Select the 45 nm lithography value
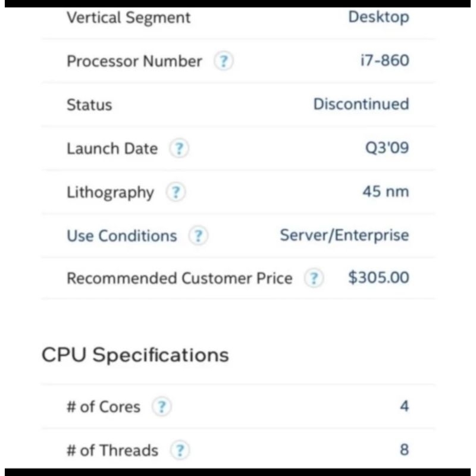Screen dimensions: 476x476 tap(386, 192)
